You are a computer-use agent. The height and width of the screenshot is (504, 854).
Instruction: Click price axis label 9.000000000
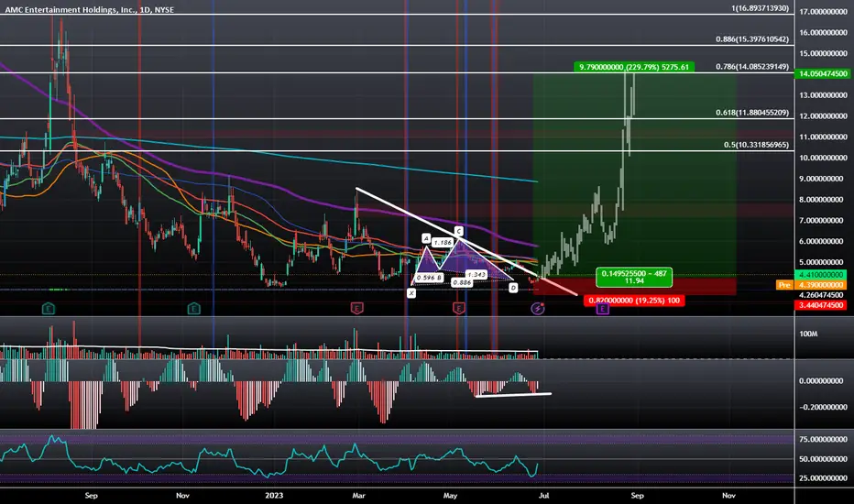point(823,179)
